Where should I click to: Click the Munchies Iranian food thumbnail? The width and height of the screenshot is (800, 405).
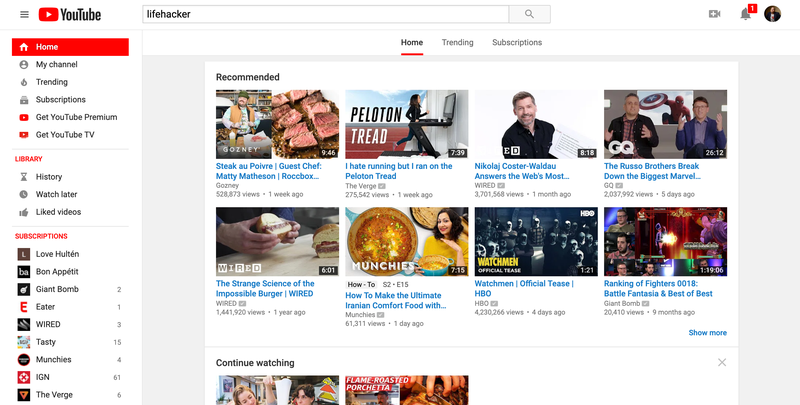click(x=407, y=242)
